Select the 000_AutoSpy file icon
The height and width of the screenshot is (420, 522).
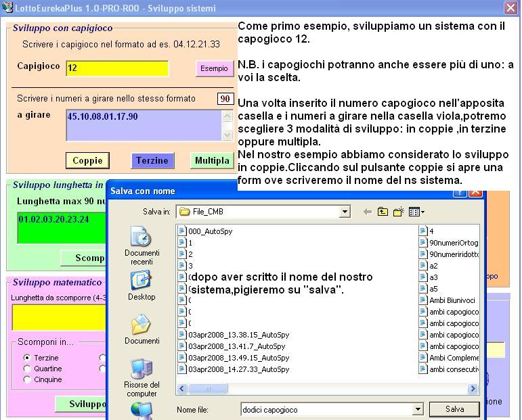pos(181,231)
